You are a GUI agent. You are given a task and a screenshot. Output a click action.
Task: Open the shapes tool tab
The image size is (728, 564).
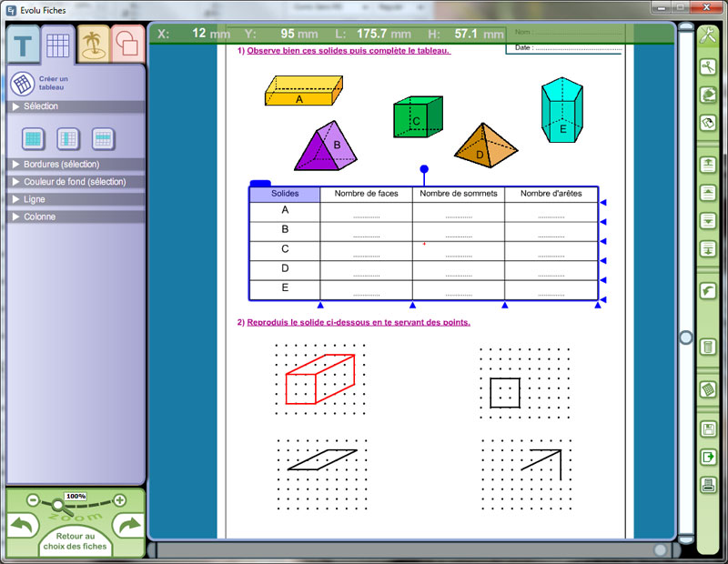coord(126,44)
